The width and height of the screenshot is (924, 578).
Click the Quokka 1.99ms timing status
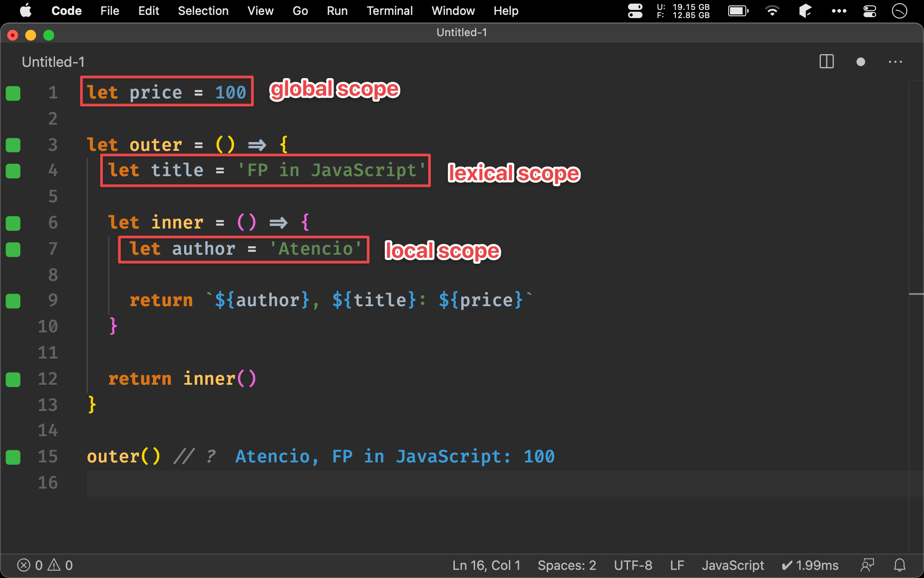(x=810, y=565)
